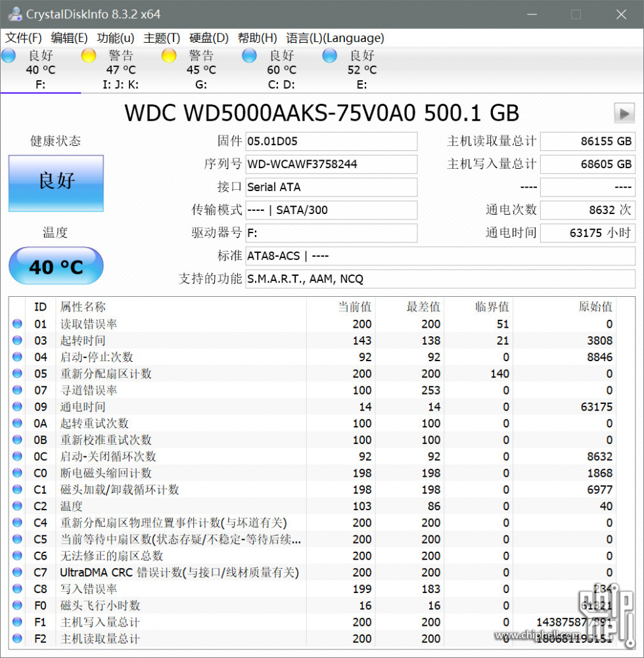
Task: Click the 属性名称 column header
Action: click(x=83, y=307)
